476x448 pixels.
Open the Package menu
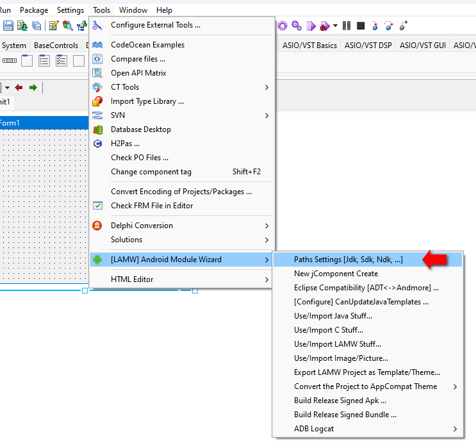(34, 10)
